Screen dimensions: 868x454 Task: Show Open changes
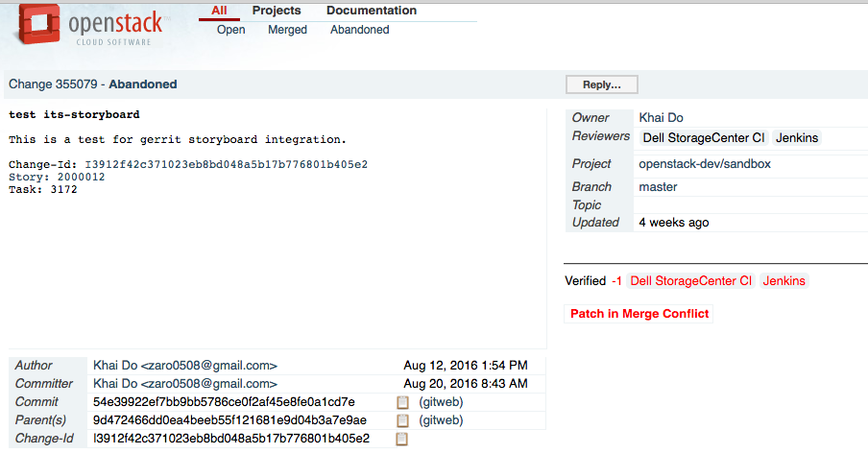230,30
